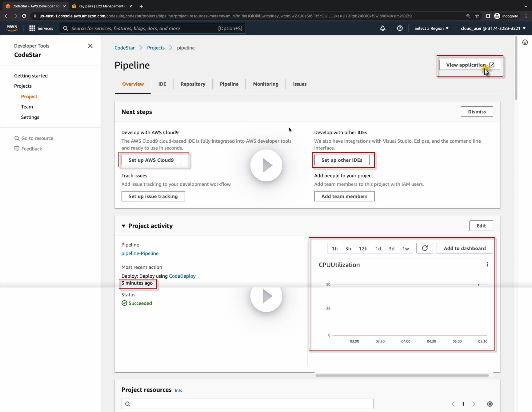Go to previous page of project resources

tap(453, 404)
